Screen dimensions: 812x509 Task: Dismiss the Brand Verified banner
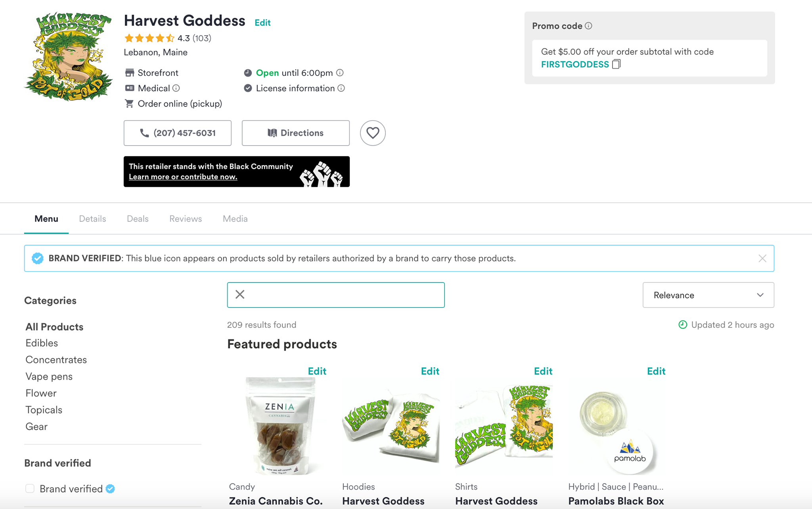(762, 258)
